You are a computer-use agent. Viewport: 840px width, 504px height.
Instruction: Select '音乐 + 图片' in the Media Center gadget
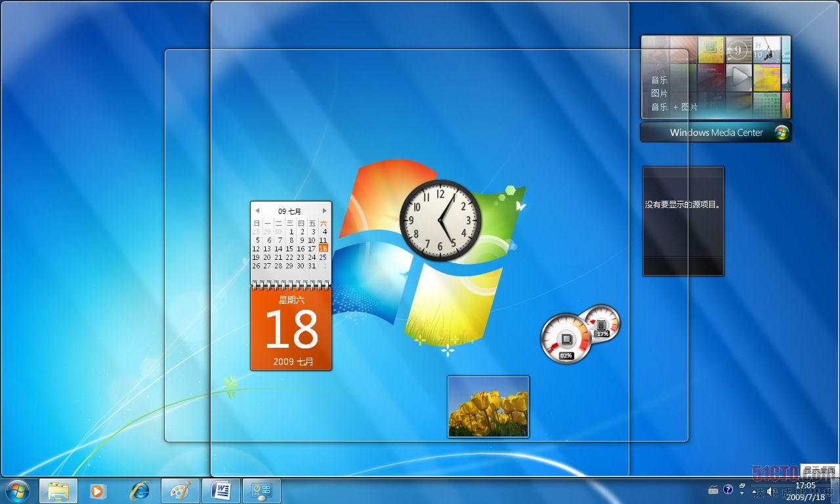click(x=674, y=107)
